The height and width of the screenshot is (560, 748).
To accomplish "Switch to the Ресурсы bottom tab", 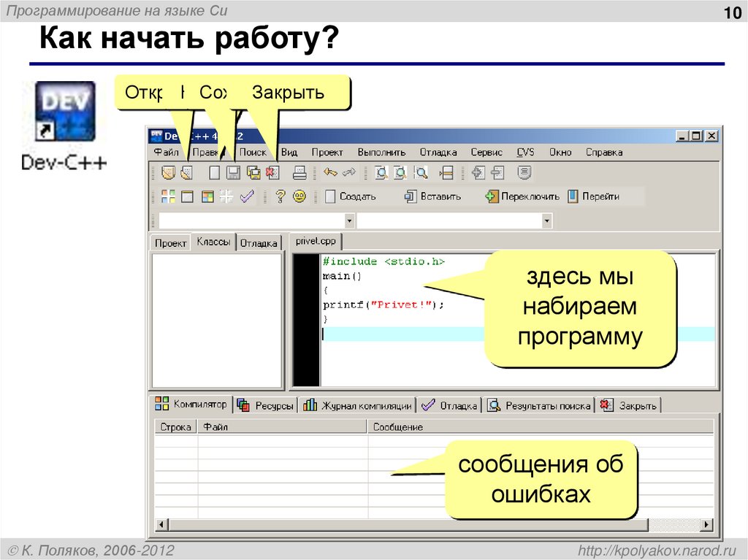I will coord(265,405).
